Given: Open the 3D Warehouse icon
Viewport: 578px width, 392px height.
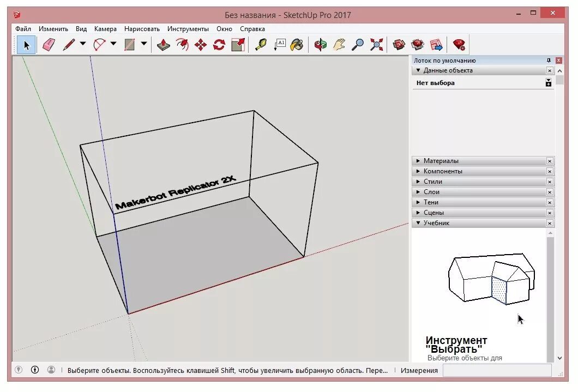Looking at the screenshot, I should 399,45.
